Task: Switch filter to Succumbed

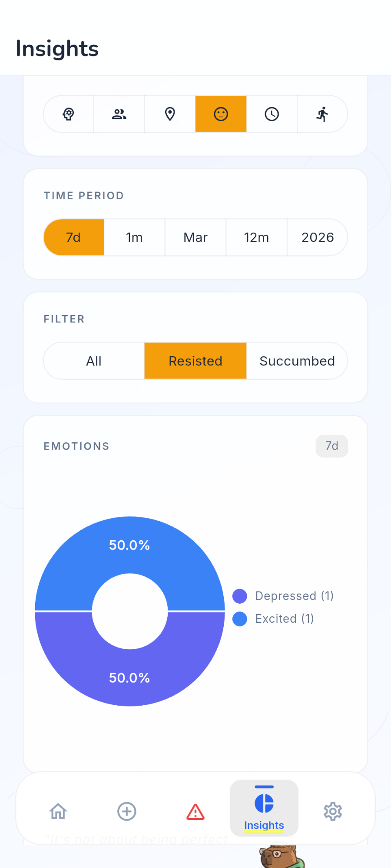Action: pos(297,361)
